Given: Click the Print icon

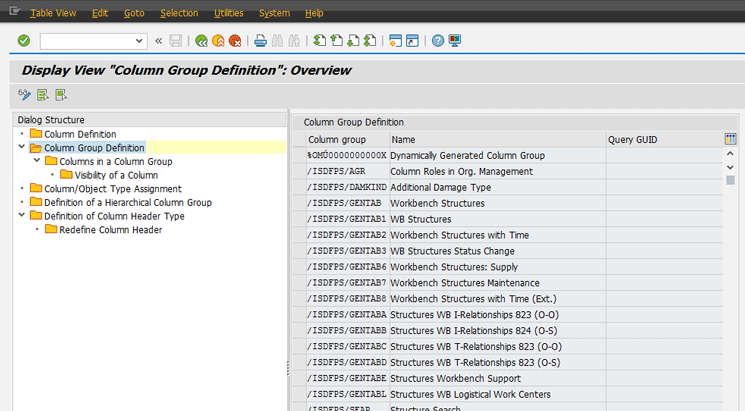Looking at the screenshot, I should (x=260, y=41).
